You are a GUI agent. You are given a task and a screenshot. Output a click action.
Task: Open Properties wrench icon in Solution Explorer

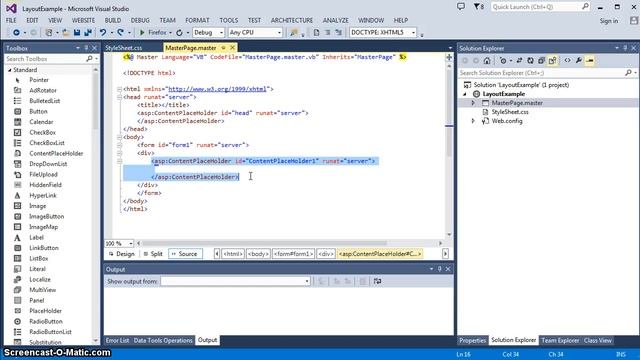(x=579, y=60)
